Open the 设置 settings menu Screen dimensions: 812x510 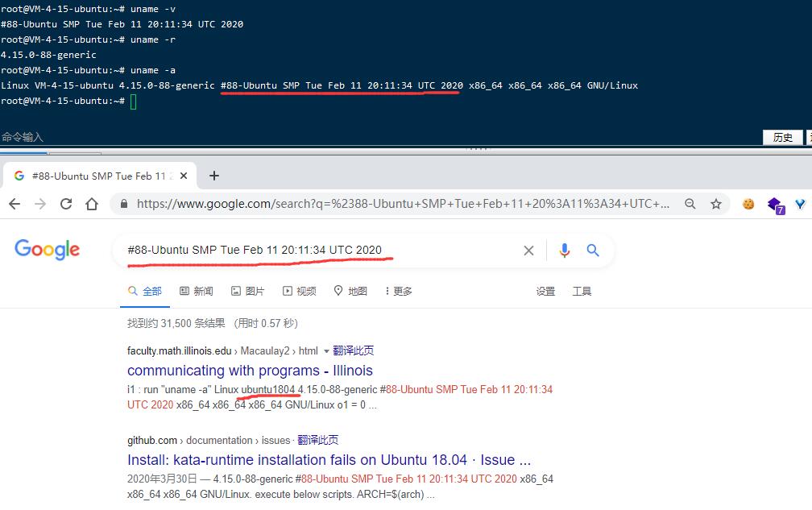[545, 291]
